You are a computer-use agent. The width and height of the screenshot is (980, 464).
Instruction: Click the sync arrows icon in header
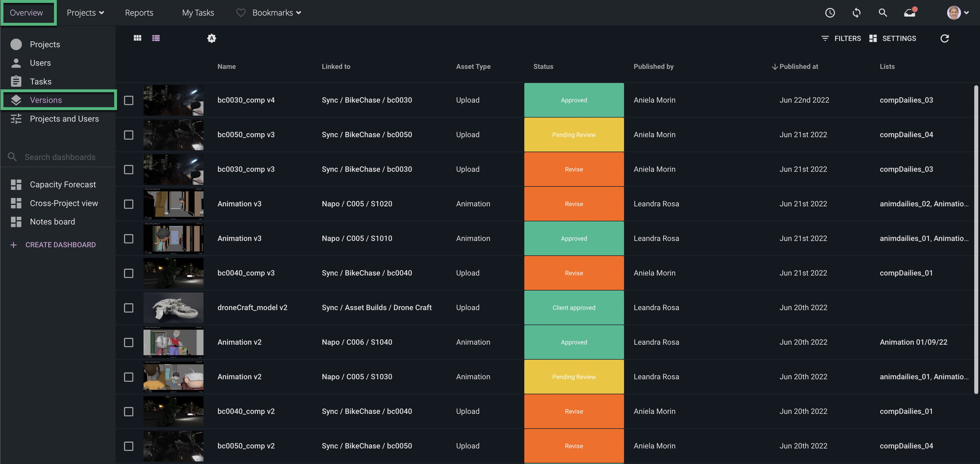[x=856, y=13]
